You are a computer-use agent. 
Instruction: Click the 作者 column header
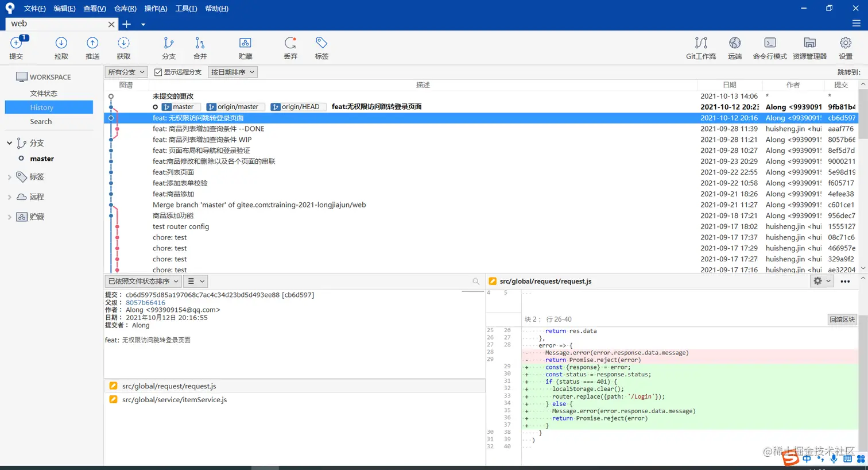pyautogui.click(x=793, y=84)
